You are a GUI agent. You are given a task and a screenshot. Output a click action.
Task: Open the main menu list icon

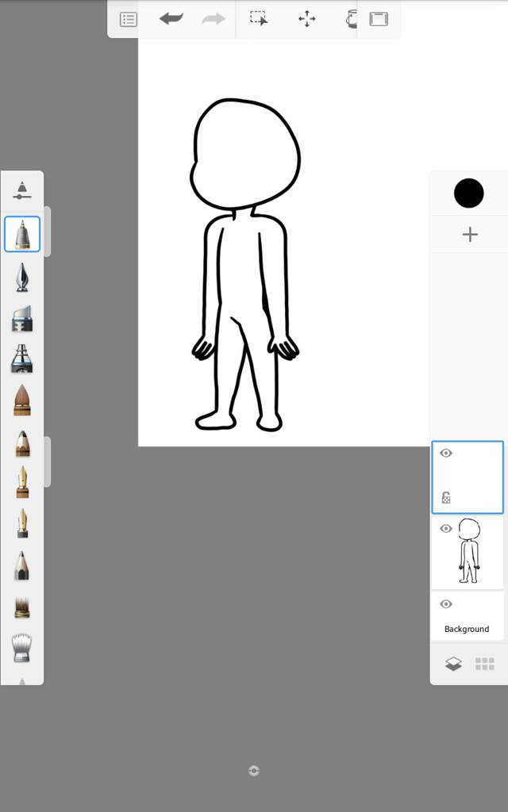click(128, 20)
